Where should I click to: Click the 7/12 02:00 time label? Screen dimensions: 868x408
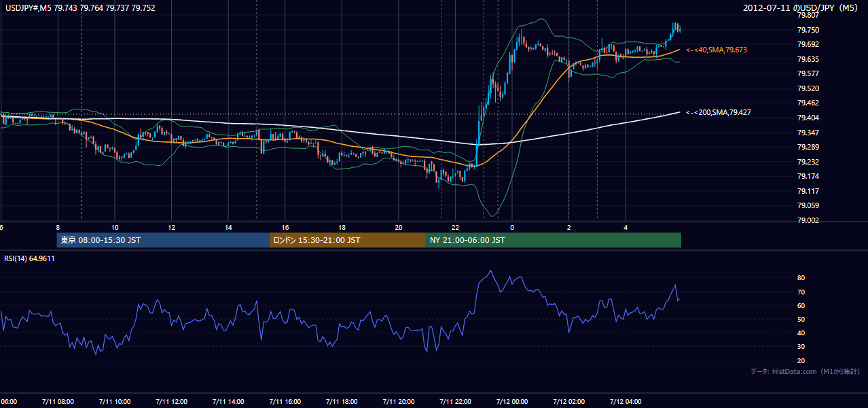(569, 401)
